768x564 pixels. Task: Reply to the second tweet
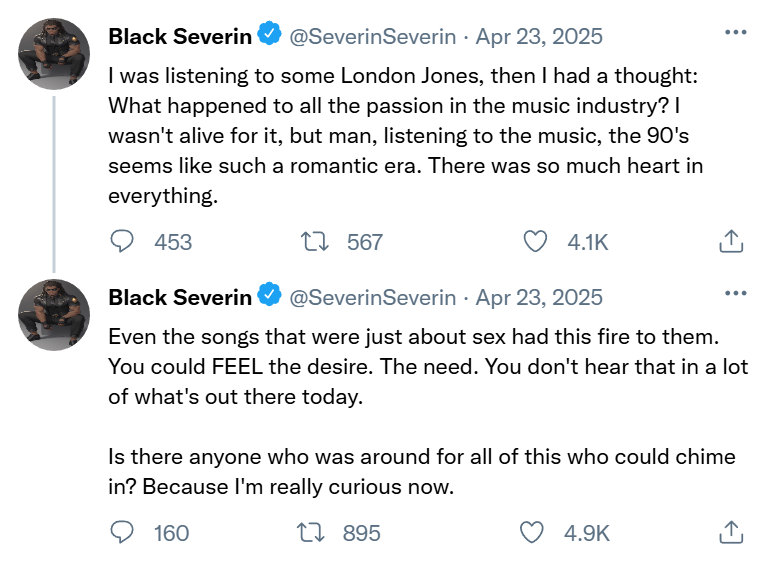click(x=122, y=533)
